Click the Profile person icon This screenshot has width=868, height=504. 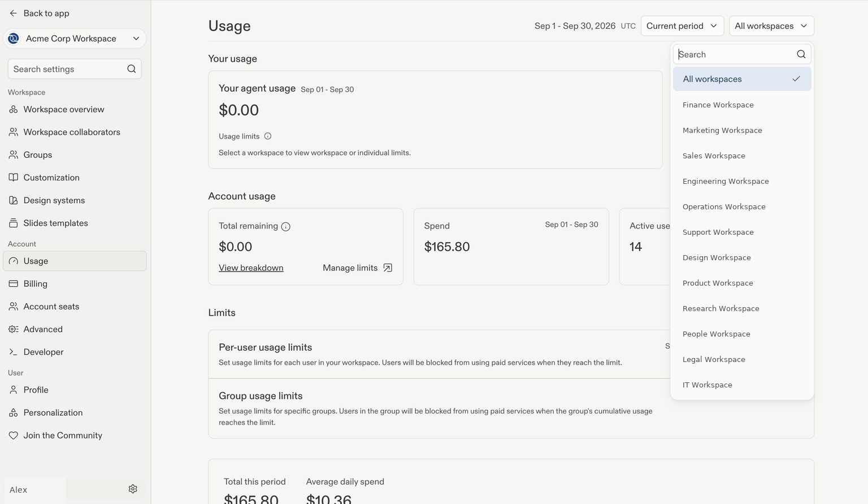point(14,390)
